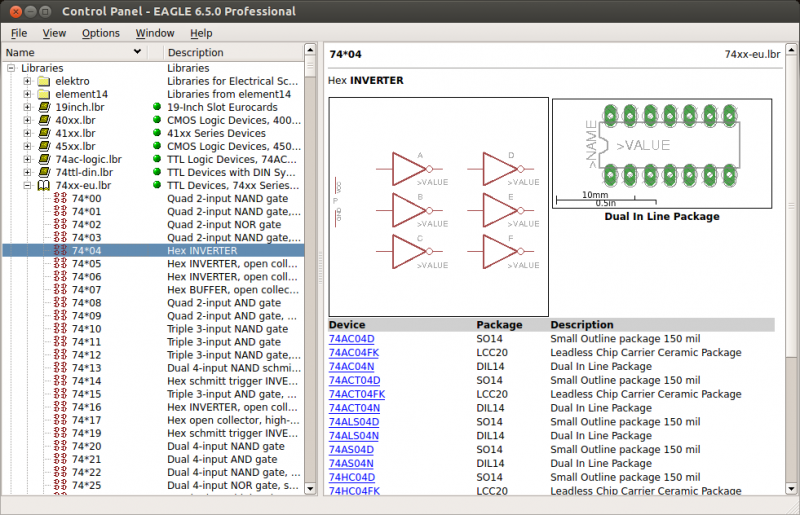Click the device icon beside 74*00

(60, 199)
